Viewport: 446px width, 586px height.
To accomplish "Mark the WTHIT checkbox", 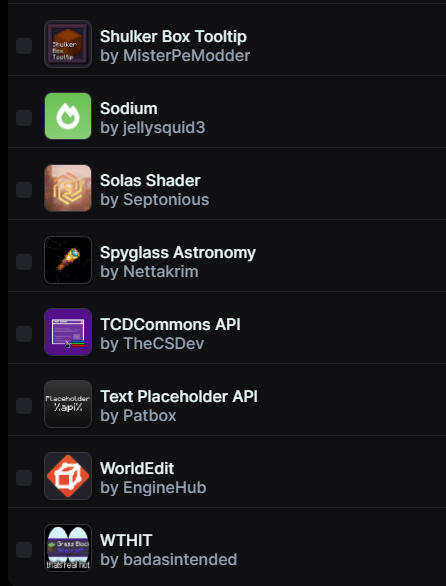I will click(24, 549).
